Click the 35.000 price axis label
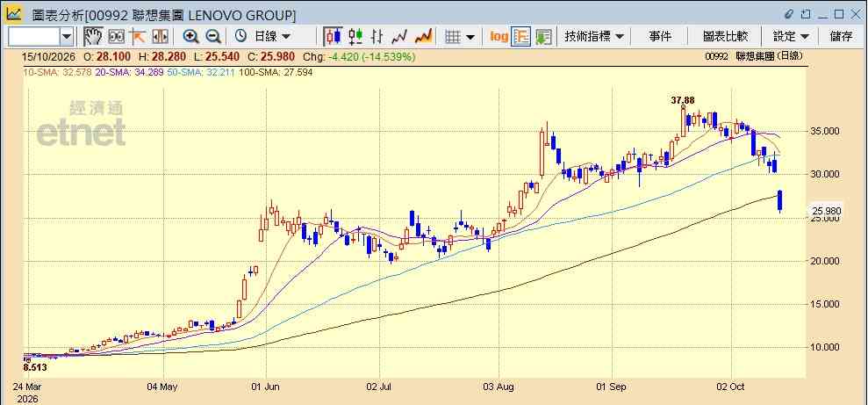 click(827, 131)
